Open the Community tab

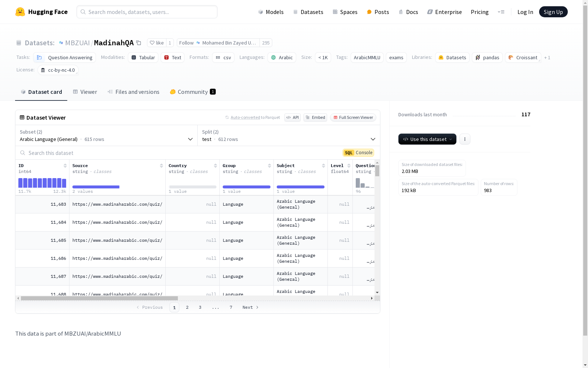tap(193, 92)
